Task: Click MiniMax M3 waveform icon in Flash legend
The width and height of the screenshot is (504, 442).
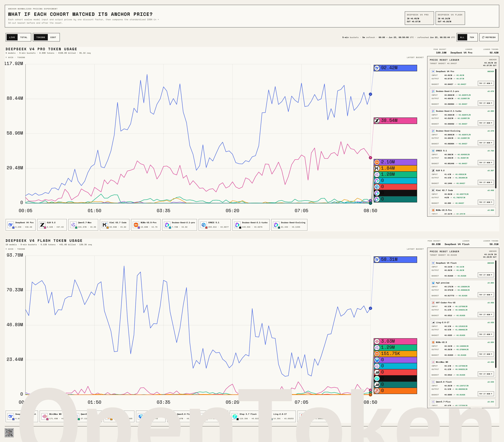Action: 44,416
